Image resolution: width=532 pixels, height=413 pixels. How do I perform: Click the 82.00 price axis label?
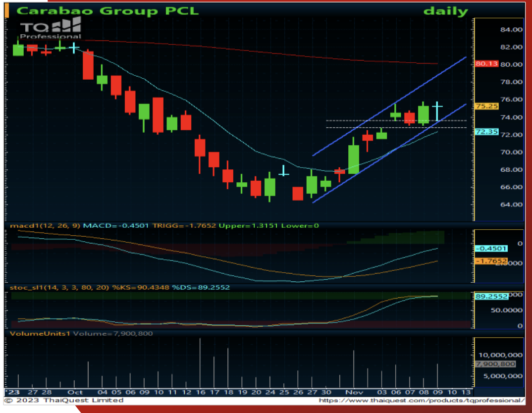tap(511, 47)
